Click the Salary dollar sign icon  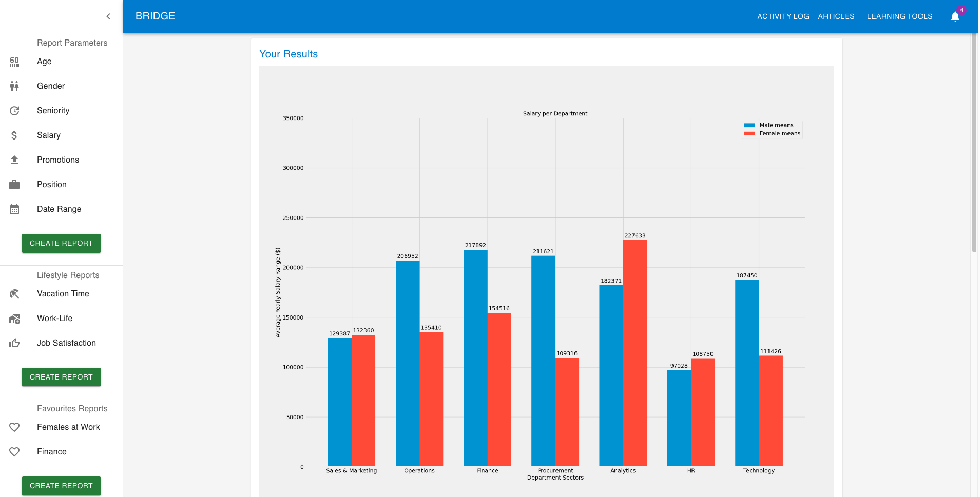tap(14, 135)
